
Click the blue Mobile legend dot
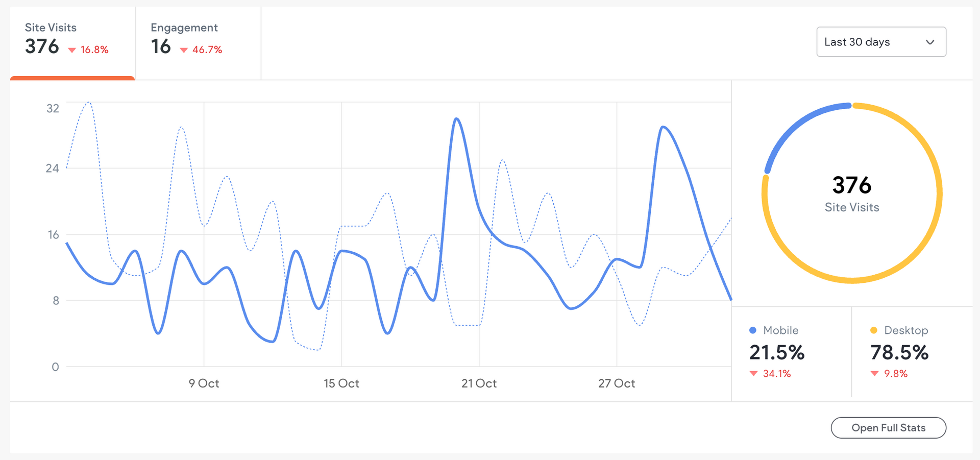pyautogui.click(x=752, y=330)
